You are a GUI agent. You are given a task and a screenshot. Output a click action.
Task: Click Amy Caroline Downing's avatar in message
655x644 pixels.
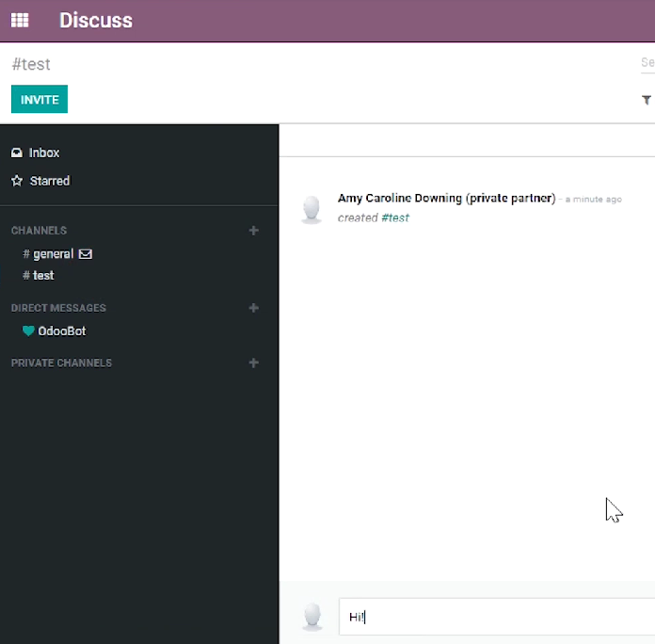pos(312,209)
